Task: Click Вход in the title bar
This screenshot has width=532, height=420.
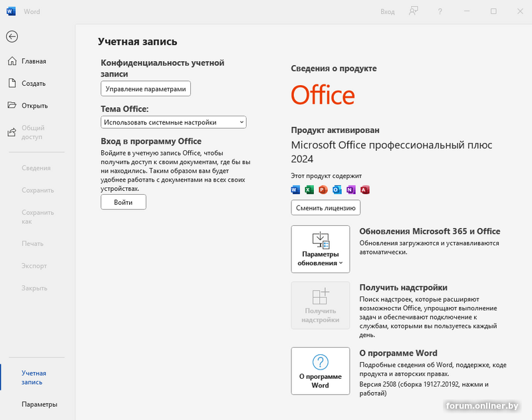Action: tap(387, 11)
